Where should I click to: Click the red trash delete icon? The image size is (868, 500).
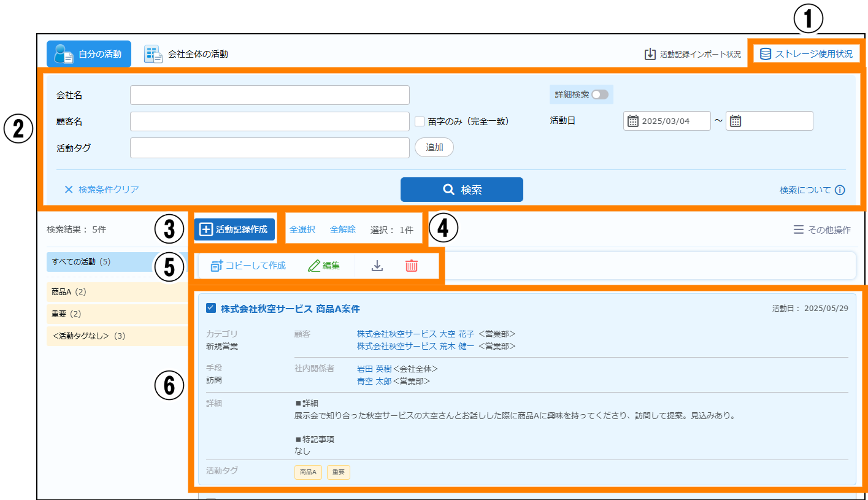(x=412, y=266)
